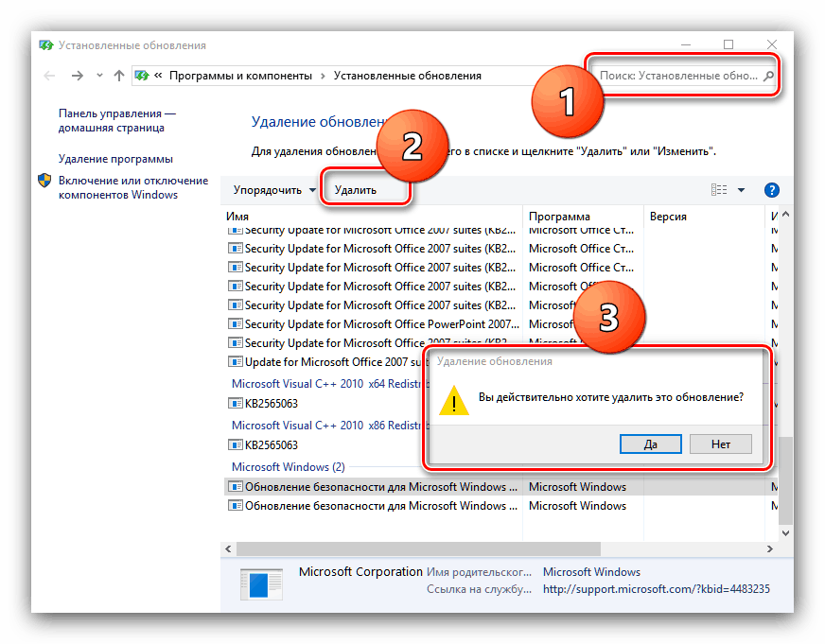825x644 pixels.
Task: Click the horizontal scrollbar thumb
Action: pos(418,548)
